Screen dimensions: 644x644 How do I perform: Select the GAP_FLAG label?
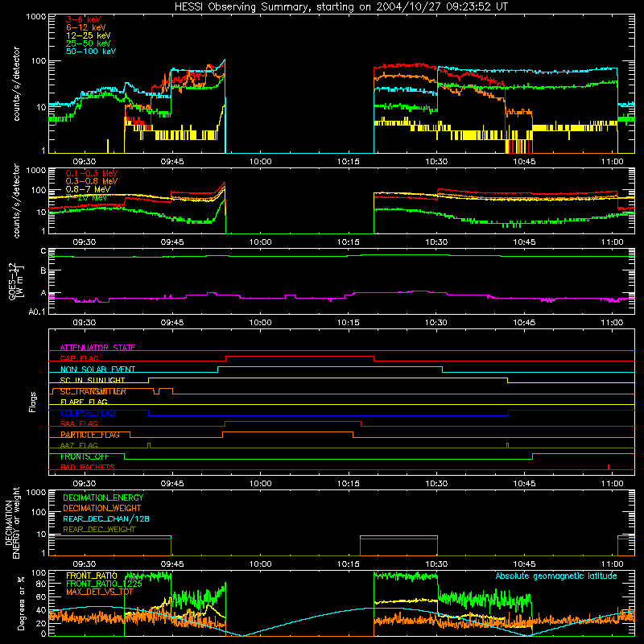tap(79, 358)
